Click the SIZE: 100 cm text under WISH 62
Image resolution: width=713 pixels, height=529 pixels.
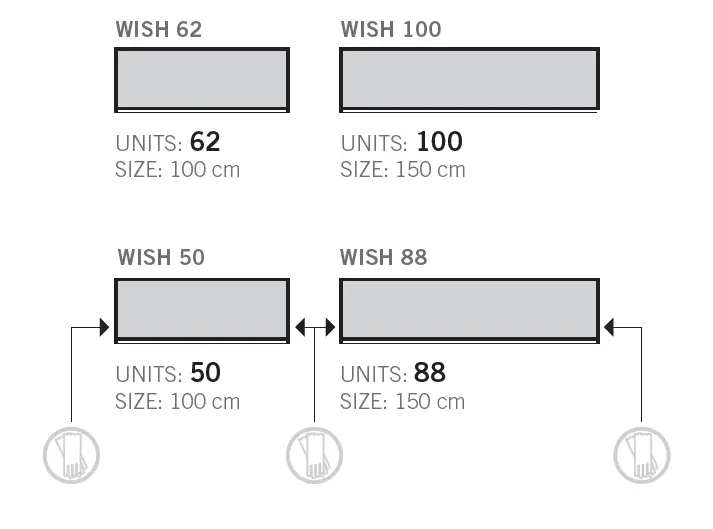click(x=178, y=169)
